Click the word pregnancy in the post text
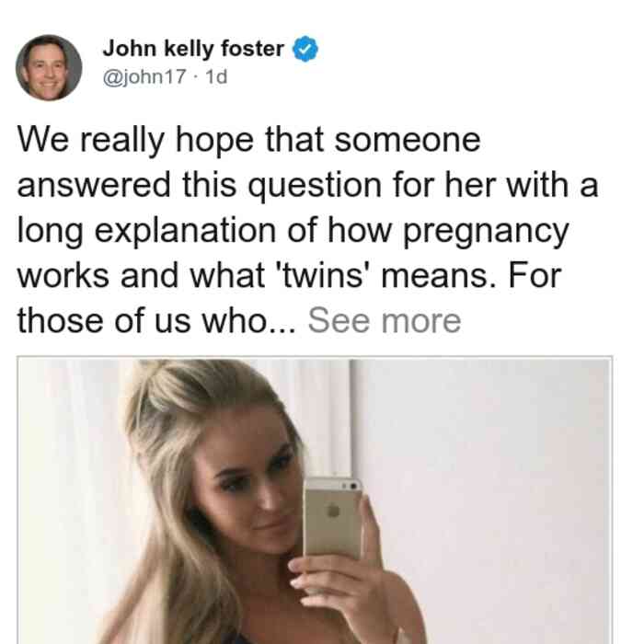644x644 pixels. (486, 231)
